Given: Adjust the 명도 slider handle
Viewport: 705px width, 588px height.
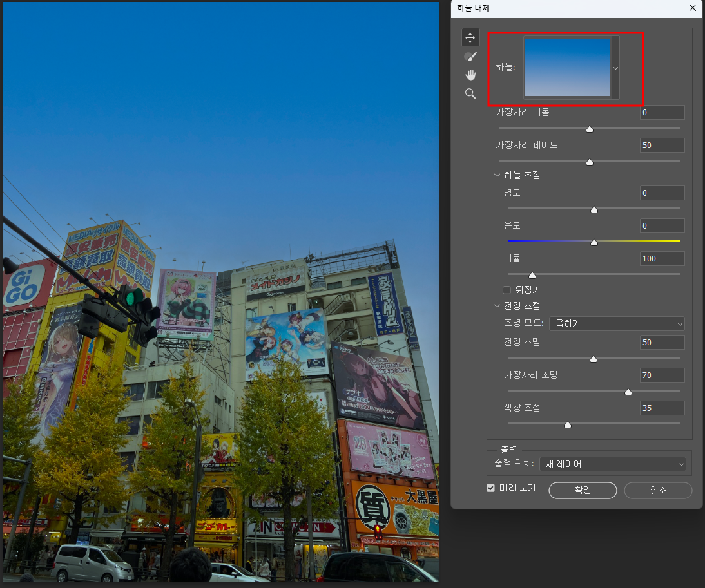Looking at the screenshot, I should click(594, 210).
